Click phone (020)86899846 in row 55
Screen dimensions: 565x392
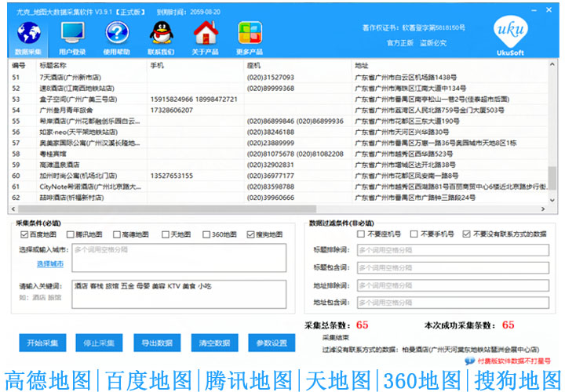coord(271,122)
